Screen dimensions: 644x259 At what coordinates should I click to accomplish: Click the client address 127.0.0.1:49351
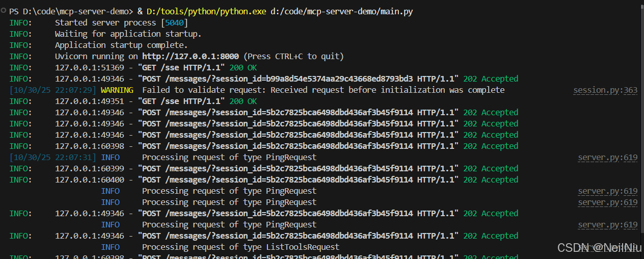pyautogui.click(x=89, y=101)
